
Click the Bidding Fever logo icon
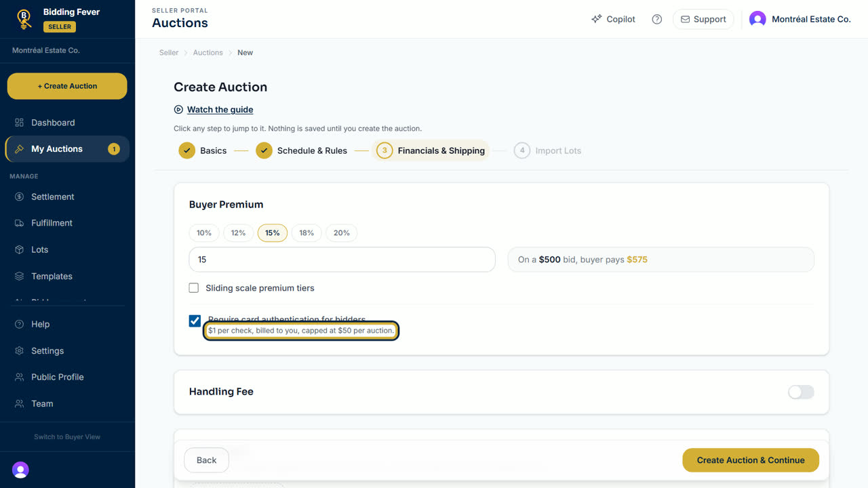point(24,19)
